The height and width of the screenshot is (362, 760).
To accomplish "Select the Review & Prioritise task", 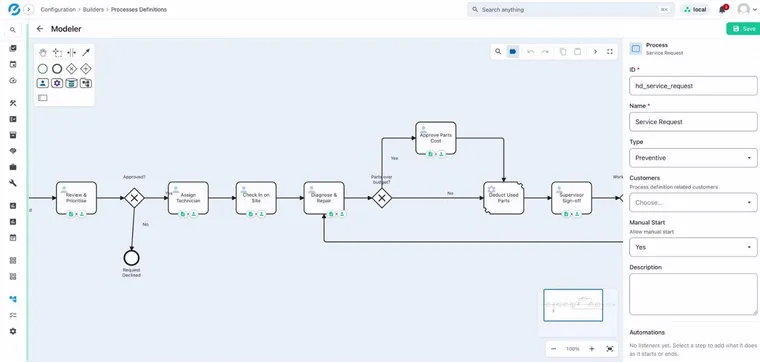I will pos(76,198).
